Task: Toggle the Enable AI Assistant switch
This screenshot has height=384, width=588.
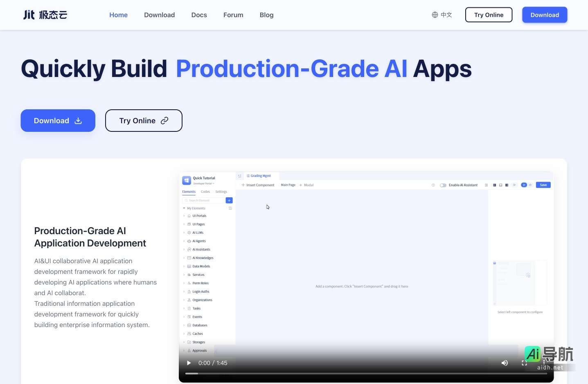Action: click(443, 185)
